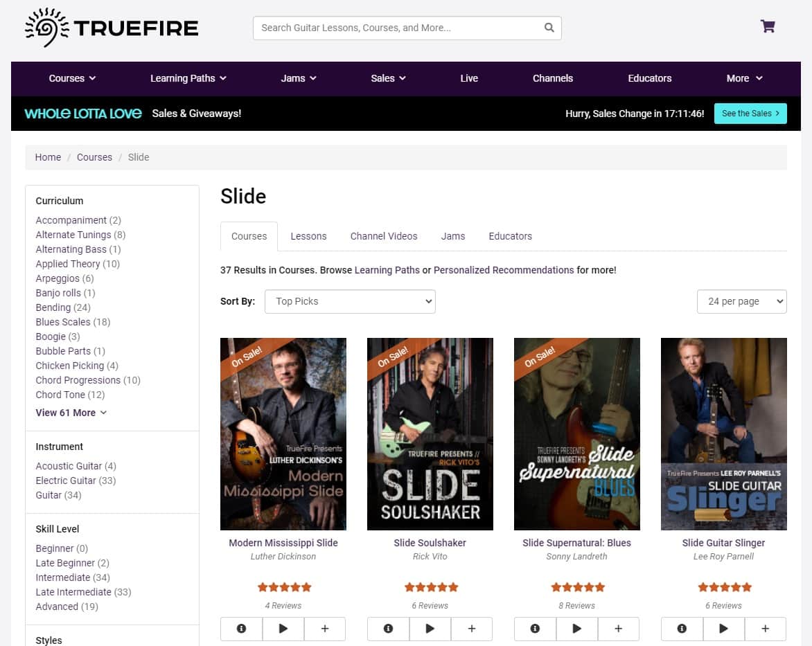Show info for Slide Guitar Slinger
Viewport: 812px width, 646px height.
pos(682,629)
